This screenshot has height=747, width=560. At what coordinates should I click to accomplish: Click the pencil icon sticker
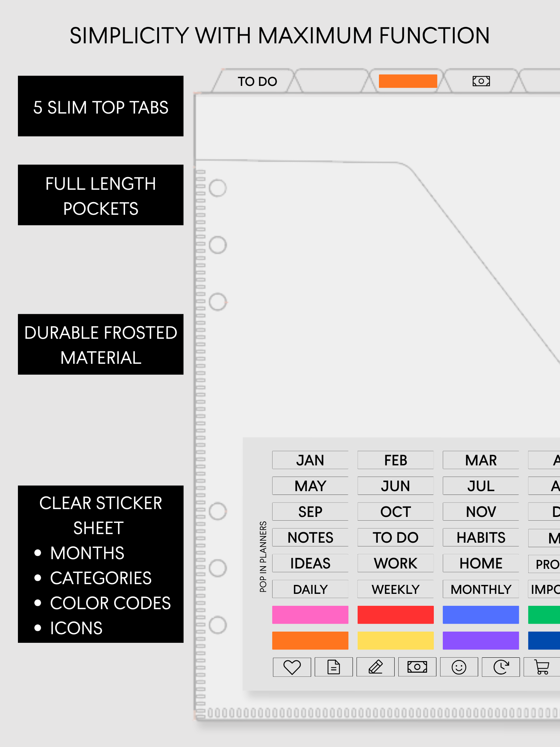[x=376, y=667]
